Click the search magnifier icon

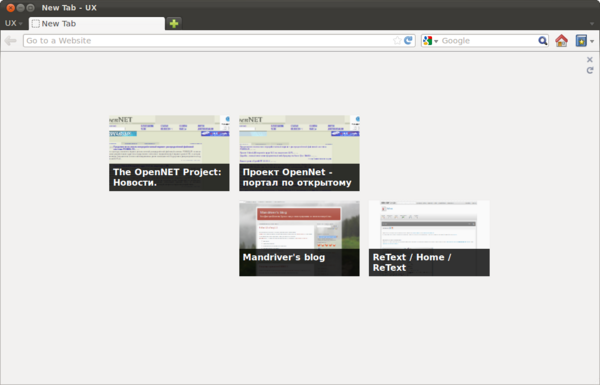point(543,41)
